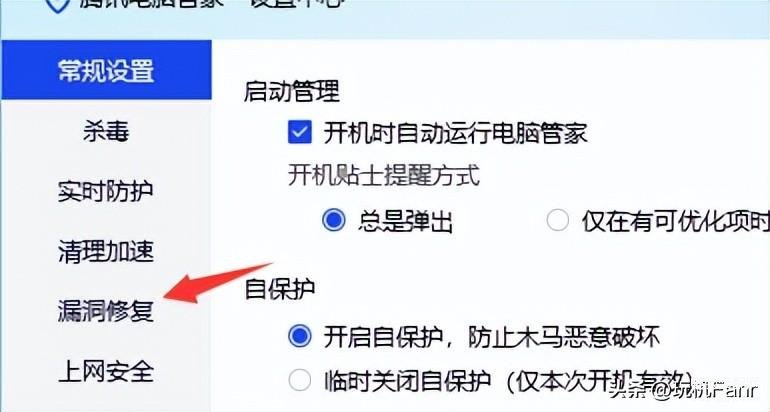Viewport: 770px width, 412px height.
Task: Click the 自保护 section heading
Action: [x=280, y=289]
